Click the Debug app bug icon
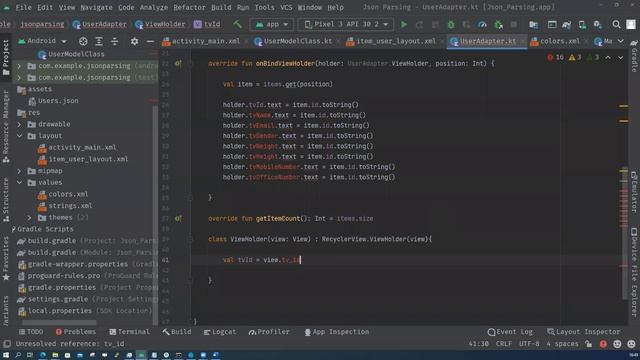 point(451,24)
